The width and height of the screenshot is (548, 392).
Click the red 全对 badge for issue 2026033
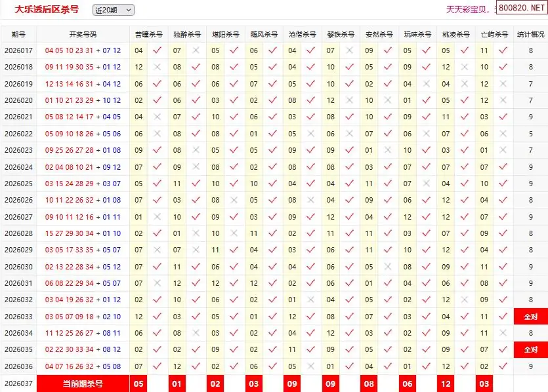pyautogui.click(x=531, y=317)
